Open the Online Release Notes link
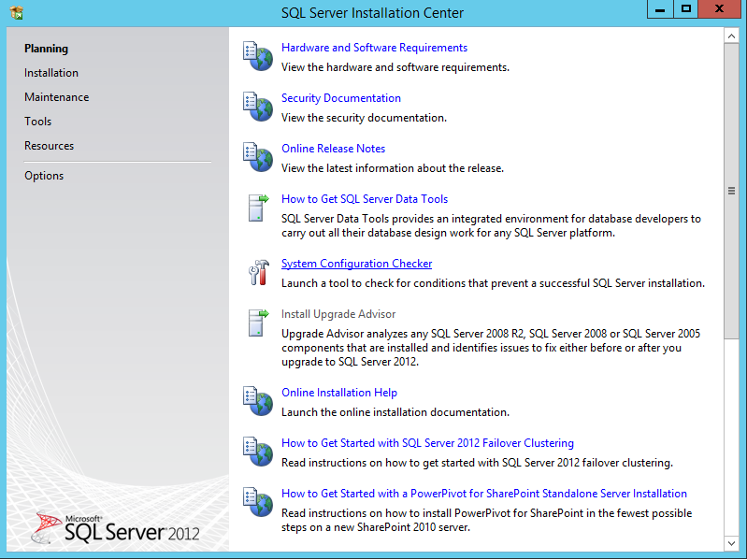Image resolution: width=747 pixels, height=560 pixels. point(333,149)
